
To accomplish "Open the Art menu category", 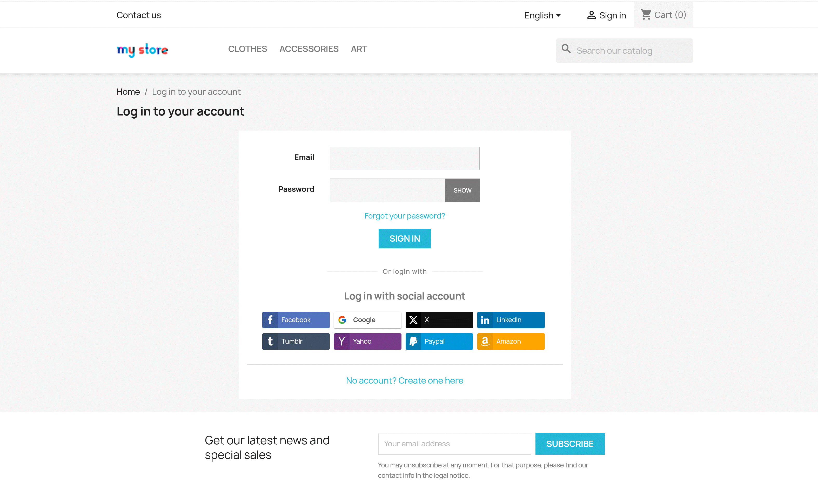I will click(359, 49).
